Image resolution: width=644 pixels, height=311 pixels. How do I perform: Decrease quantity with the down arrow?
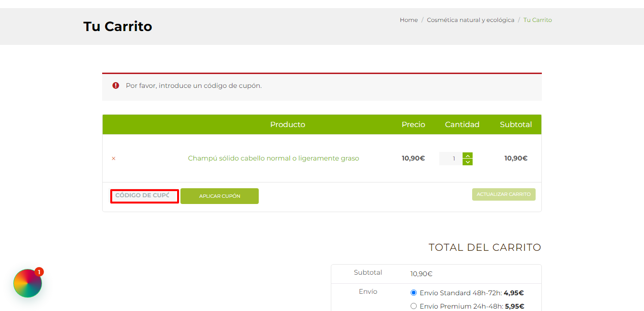(468, 162)
